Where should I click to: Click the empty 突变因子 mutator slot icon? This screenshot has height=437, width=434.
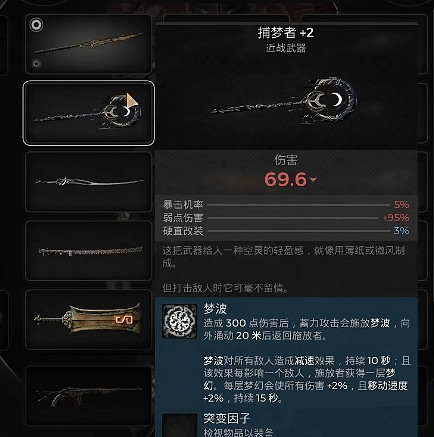179,425
